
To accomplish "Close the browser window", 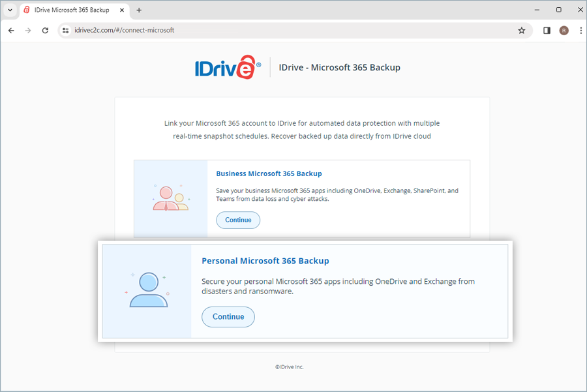I will [580, 10].
